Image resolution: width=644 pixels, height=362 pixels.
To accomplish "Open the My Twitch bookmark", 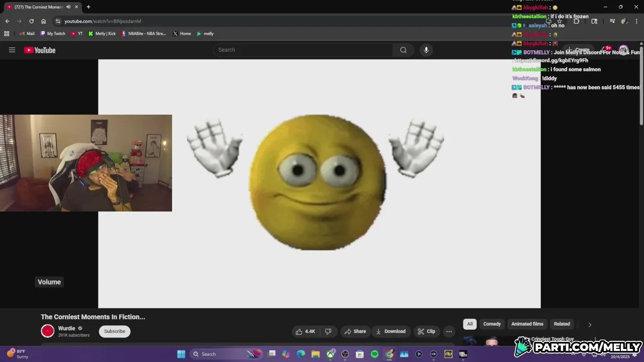I will point(53,34).
